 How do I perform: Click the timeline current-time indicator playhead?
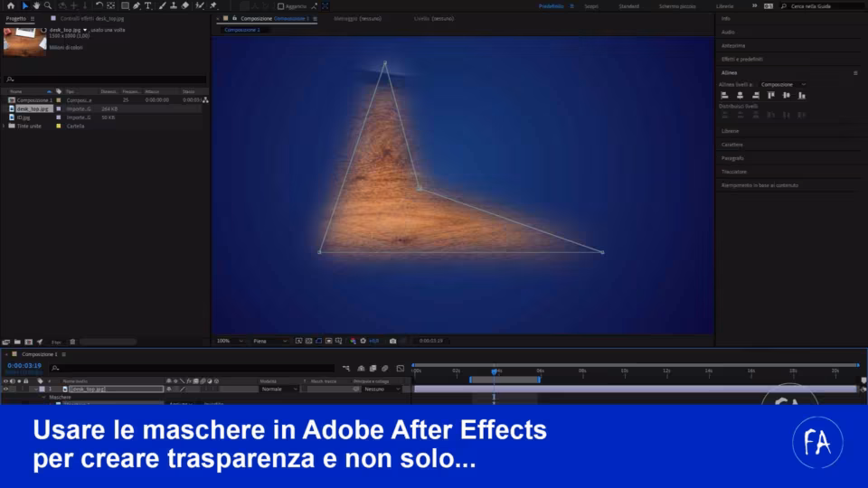[494, 371]
